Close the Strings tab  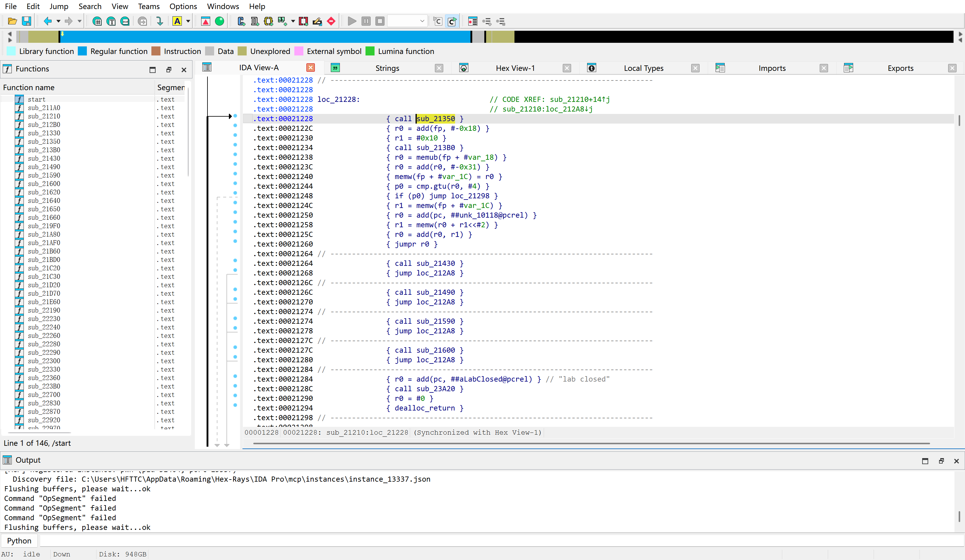click(439, 68)
